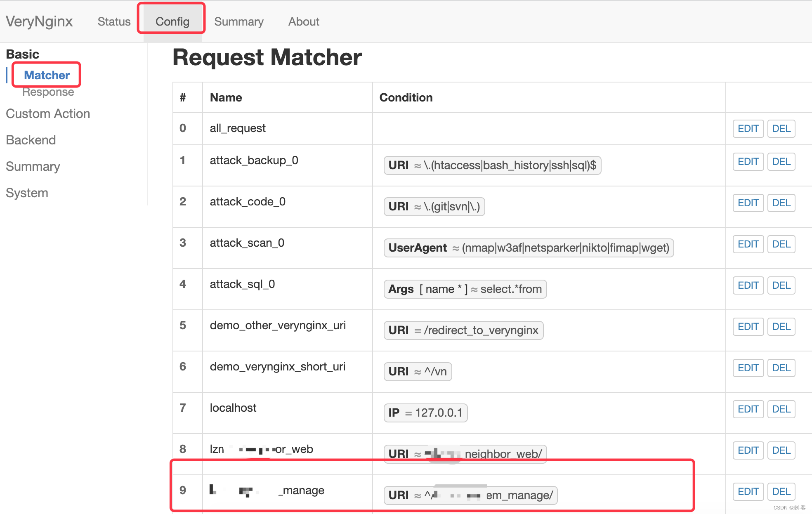
Task: Delete the attack_backup_0 matcher
Action: (781, 162)
